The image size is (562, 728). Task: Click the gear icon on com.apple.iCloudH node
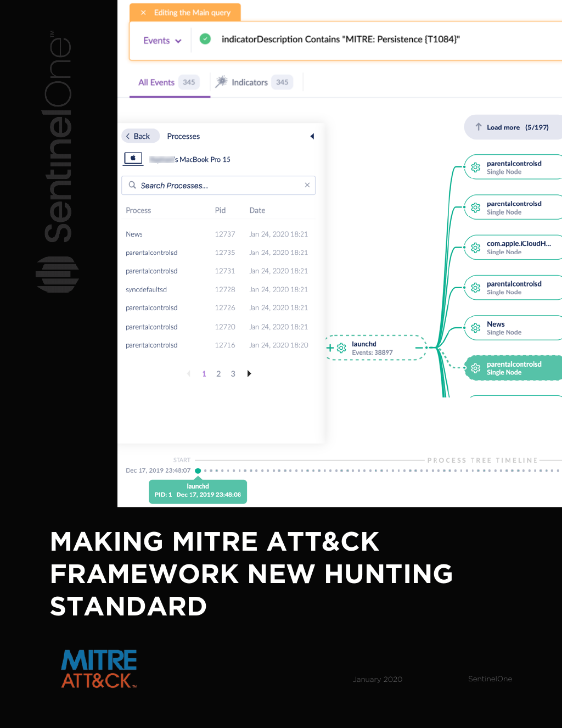tap(475, 247)
